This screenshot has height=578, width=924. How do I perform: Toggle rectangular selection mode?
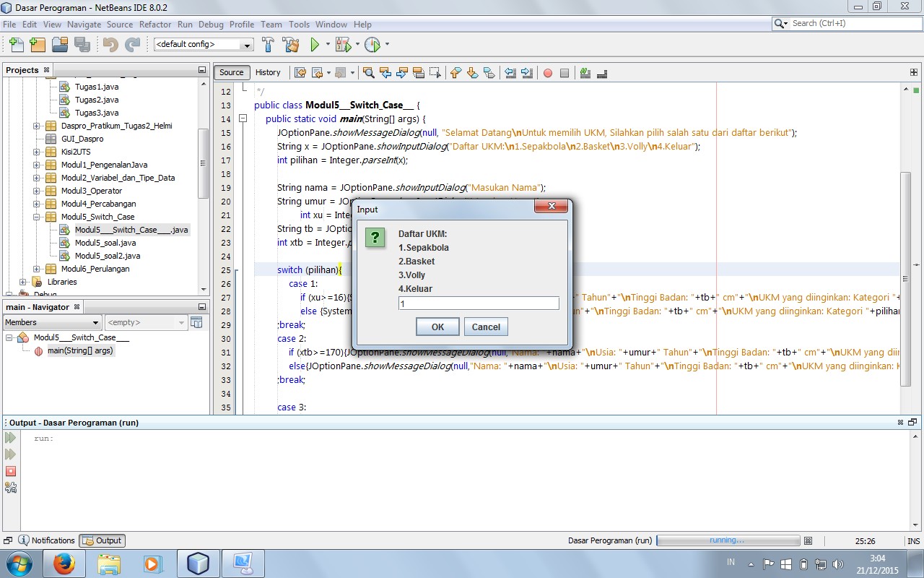coord(436,72)
